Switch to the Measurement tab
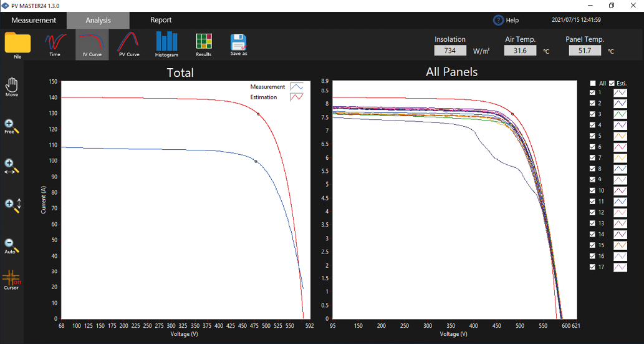This screenshot has width=644, height=344. pyautogui.click(x=34, y=20)
